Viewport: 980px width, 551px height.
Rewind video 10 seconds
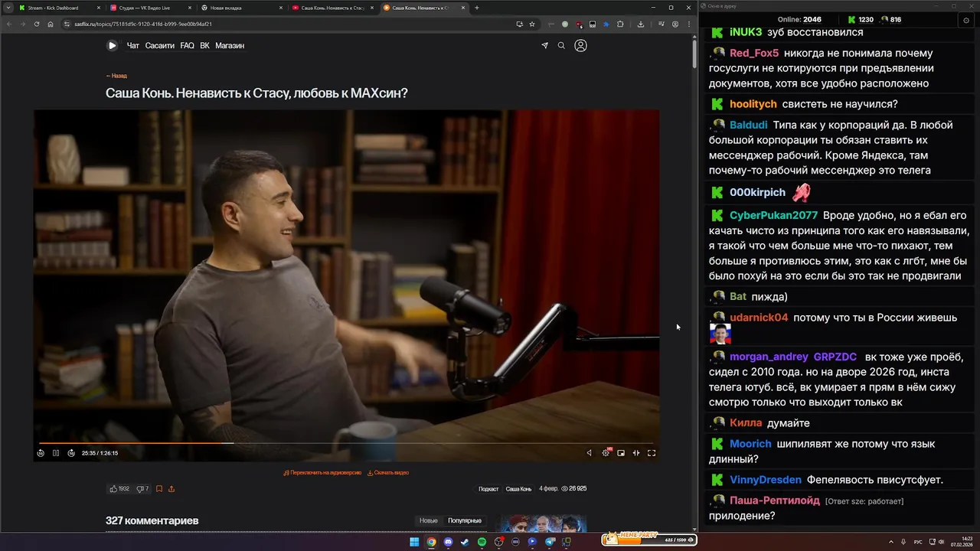(41, 453)
